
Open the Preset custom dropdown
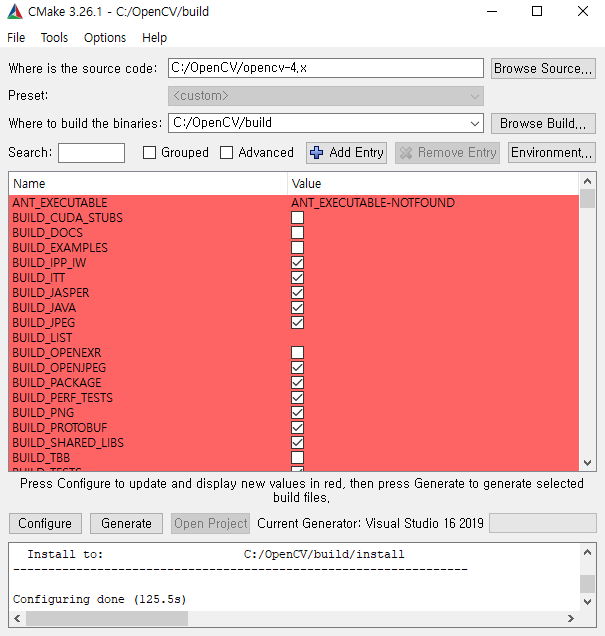(x=326, y=96)
